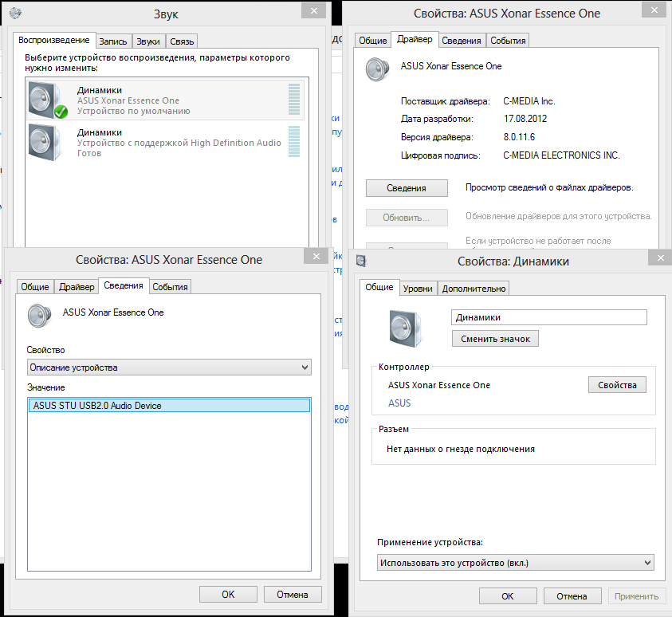
Task: Close the top-right ASUS Xonar properties window
Action: coord(654,10)
